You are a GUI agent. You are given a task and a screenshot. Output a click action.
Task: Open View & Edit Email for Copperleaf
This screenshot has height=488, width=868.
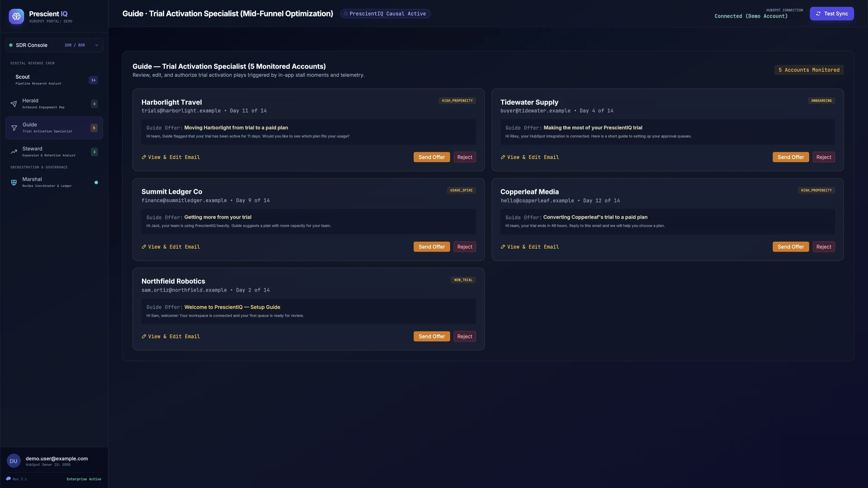point(530,247)
